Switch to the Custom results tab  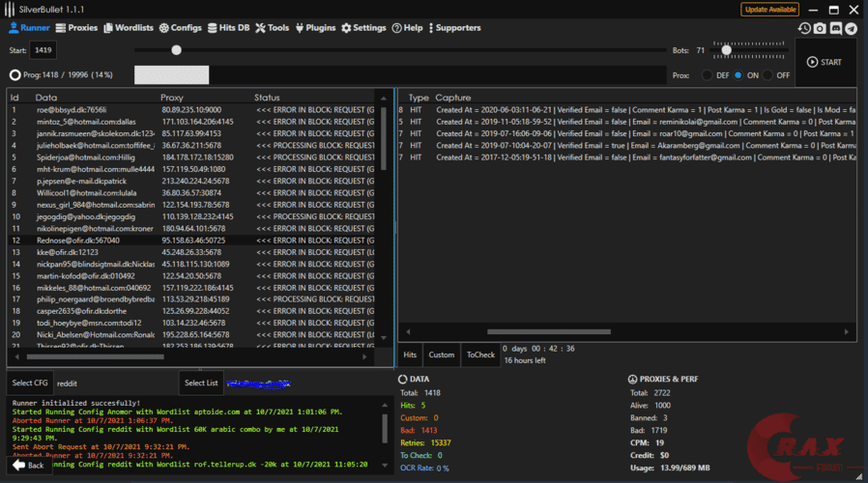click(441, 355)
